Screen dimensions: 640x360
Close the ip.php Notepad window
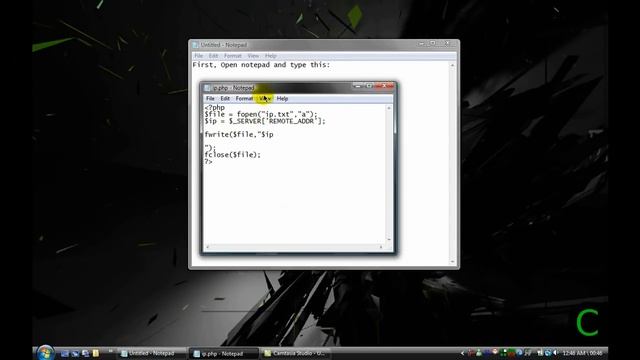[384, 86]
